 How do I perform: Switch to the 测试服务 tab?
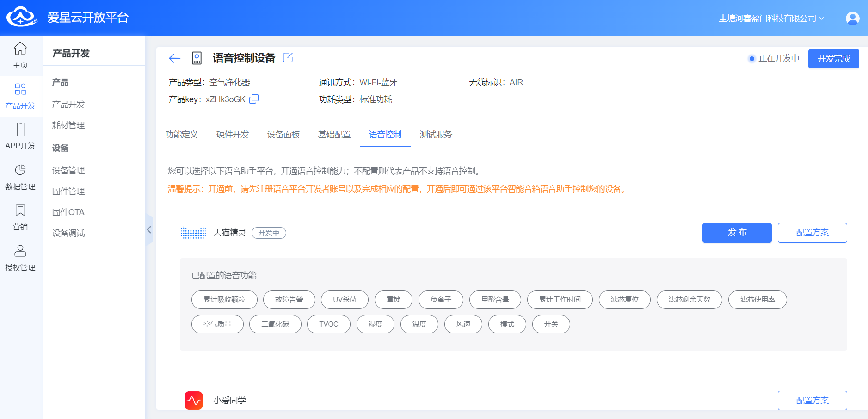tap(436, 135)
